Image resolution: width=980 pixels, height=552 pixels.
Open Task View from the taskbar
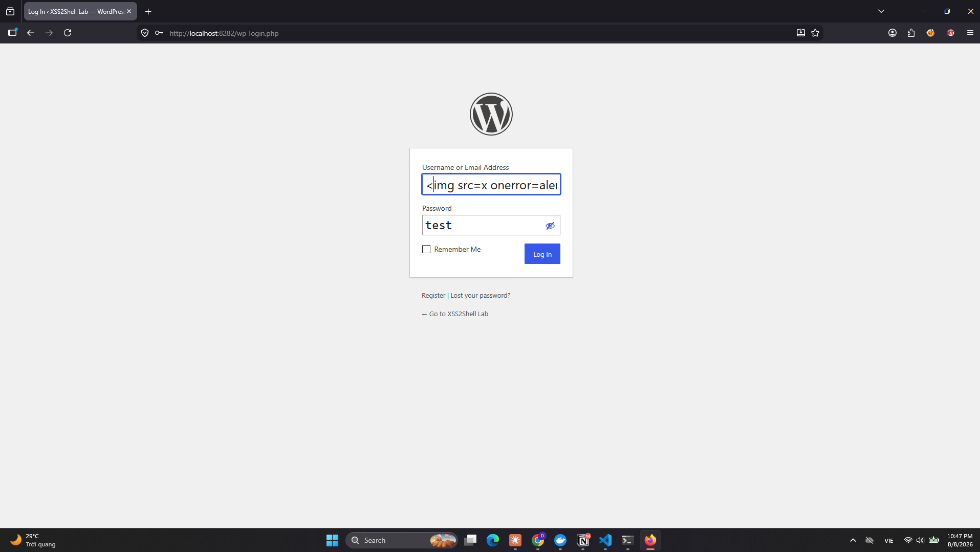point(470,540)
